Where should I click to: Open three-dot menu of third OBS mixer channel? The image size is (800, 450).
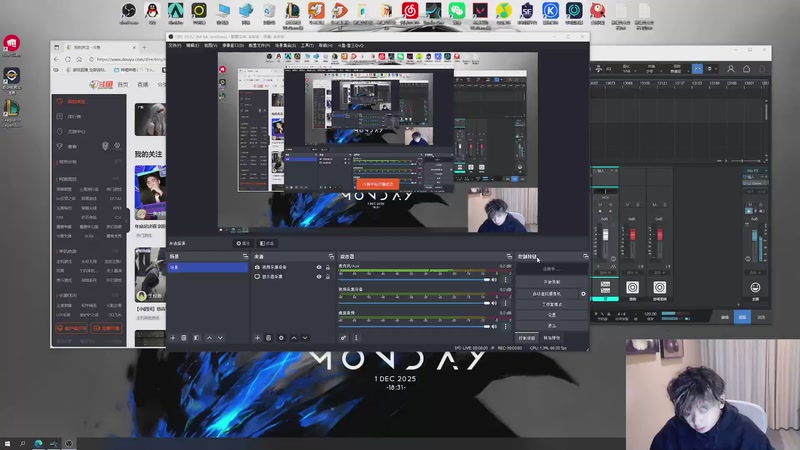coord(506,327)
